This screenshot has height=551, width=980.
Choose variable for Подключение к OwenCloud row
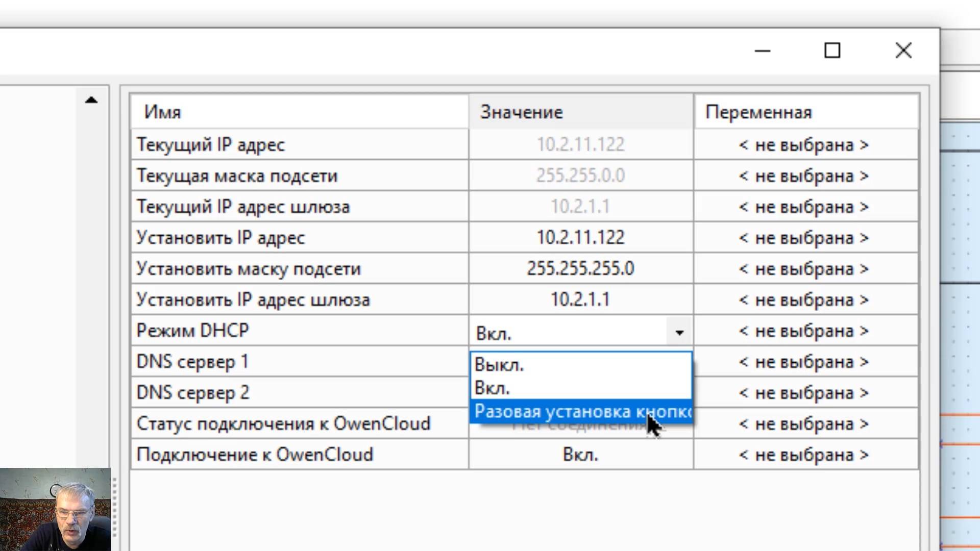point(804,455)
